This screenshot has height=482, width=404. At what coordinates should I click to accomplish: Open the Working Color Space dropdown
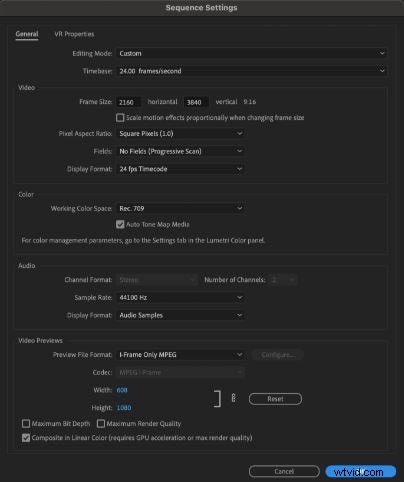click(x=180, y=209)
